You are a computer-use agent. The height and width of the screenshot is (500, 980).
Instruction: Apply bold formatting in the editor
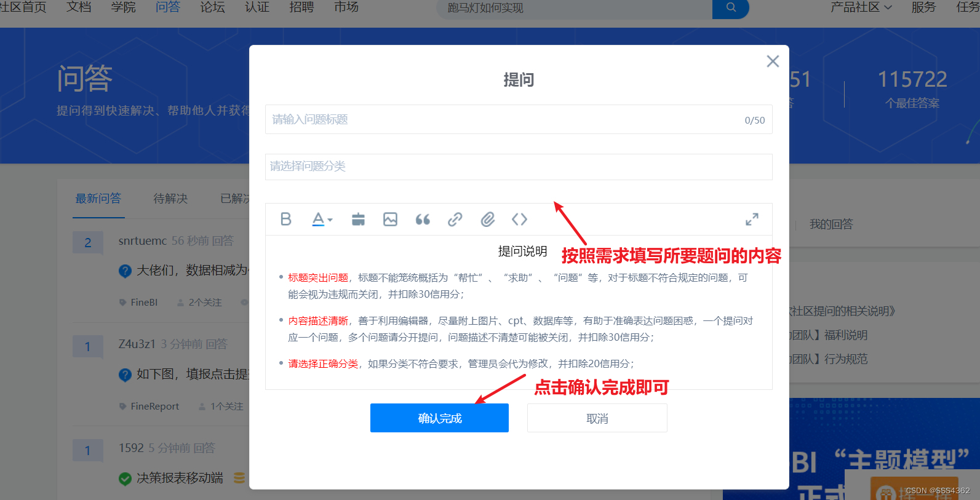pos(285,219)
